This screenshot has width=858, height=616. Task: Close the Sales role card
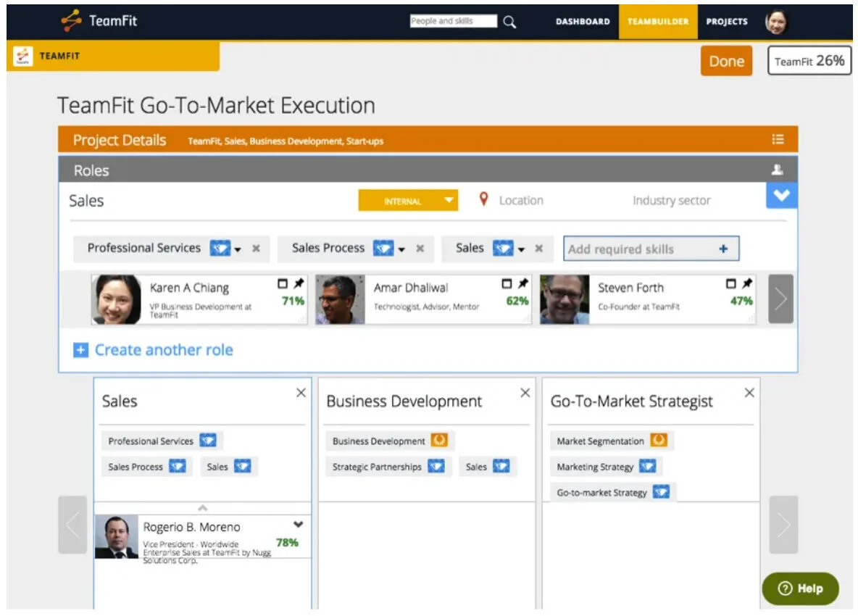click(301, 393)
